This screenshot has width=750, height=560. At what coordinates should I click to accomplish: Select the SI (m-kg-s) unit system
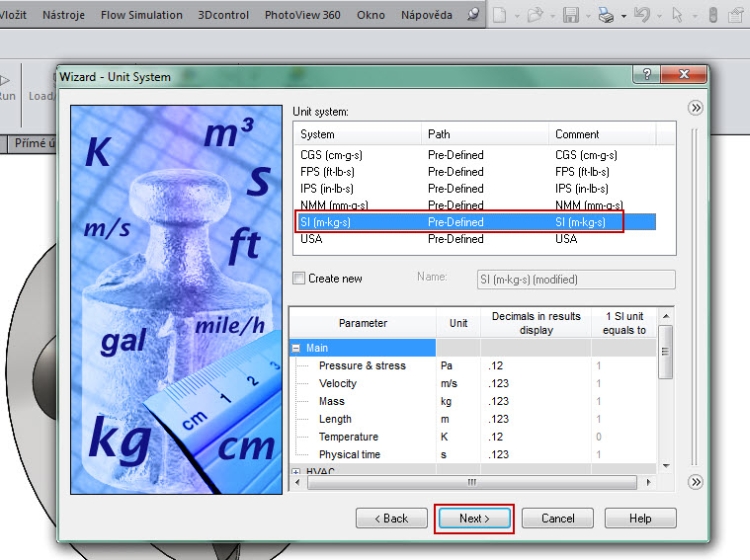pyautogui.click(x=474, y=222)
